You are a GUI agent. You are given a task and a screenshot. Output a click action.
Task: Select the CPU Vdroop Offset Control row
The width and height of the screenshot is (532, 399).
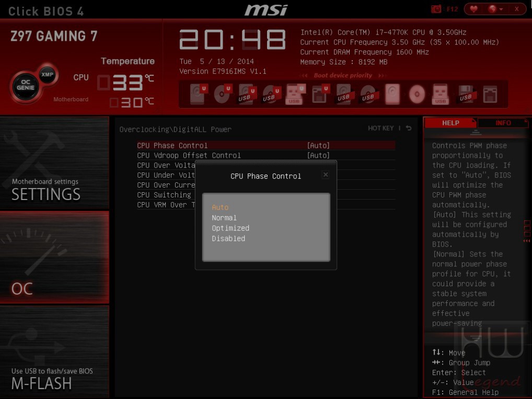266,155
